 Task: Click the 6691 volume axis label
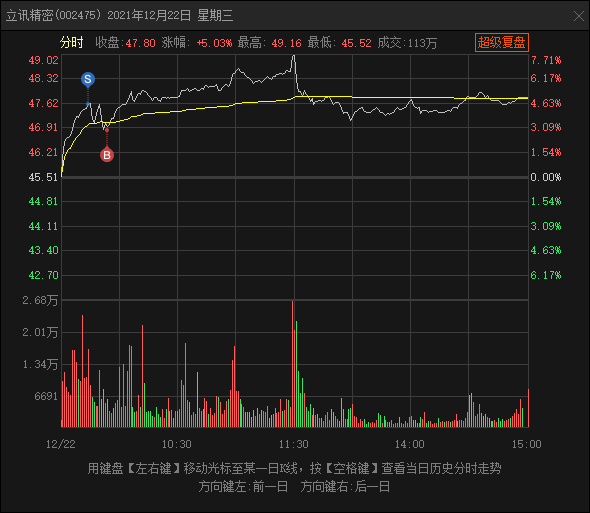point(46,396)
